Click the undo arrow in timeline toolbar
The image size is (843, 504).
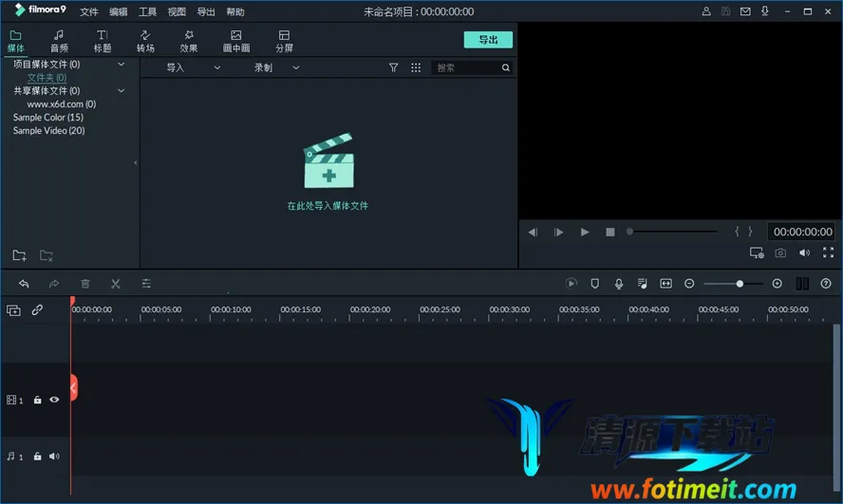24,284
